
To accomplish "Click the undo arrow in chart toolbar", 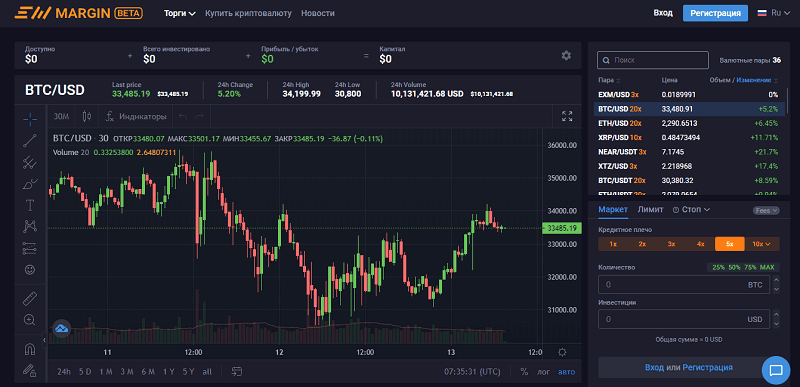I will pos(183,117).
